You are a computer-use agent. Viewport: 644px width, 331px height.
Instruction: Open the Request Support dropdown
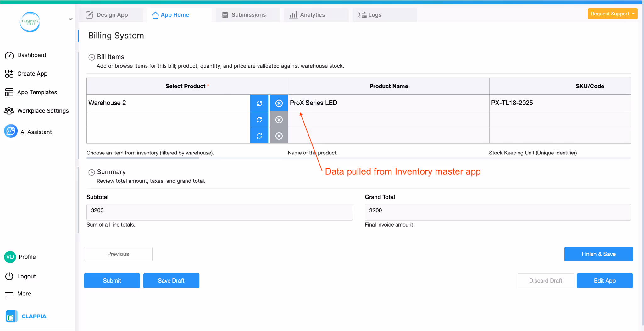[x=612, y=14]
